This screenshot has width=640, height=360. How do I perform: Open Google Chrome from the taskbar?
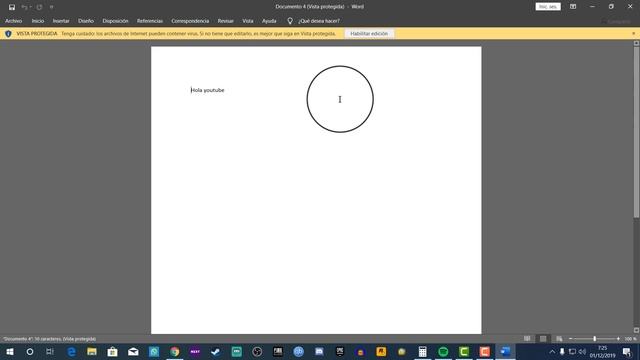point(175,351)
